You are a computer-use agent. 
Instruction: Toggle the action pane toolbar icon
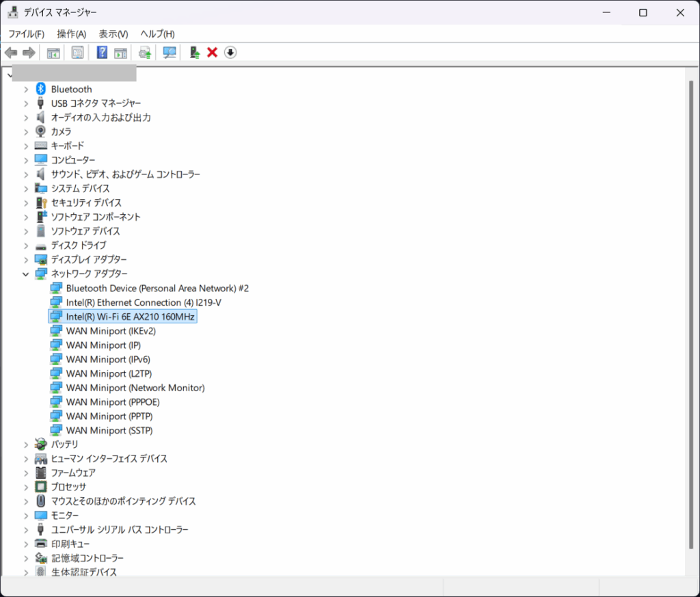coord(120,53)
